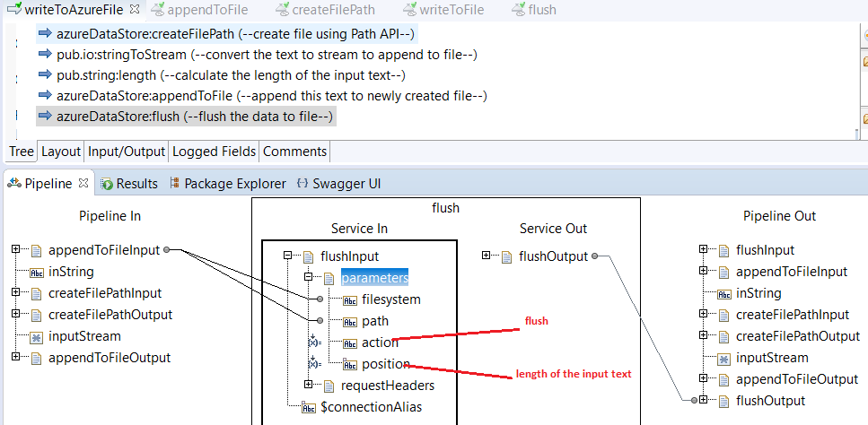Image resolution: width=868 pixels, height=425 pixels.
Task: Click the arrow icon of the pub.string:length step
Action: click(46, 74)
